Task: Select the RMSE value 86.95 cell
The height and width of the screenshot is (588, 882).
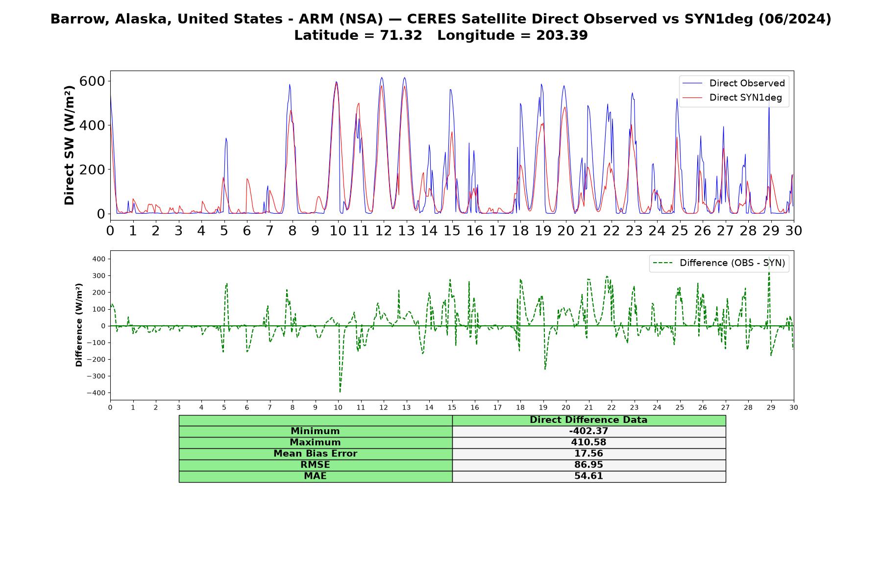Action: pos(588,465)
